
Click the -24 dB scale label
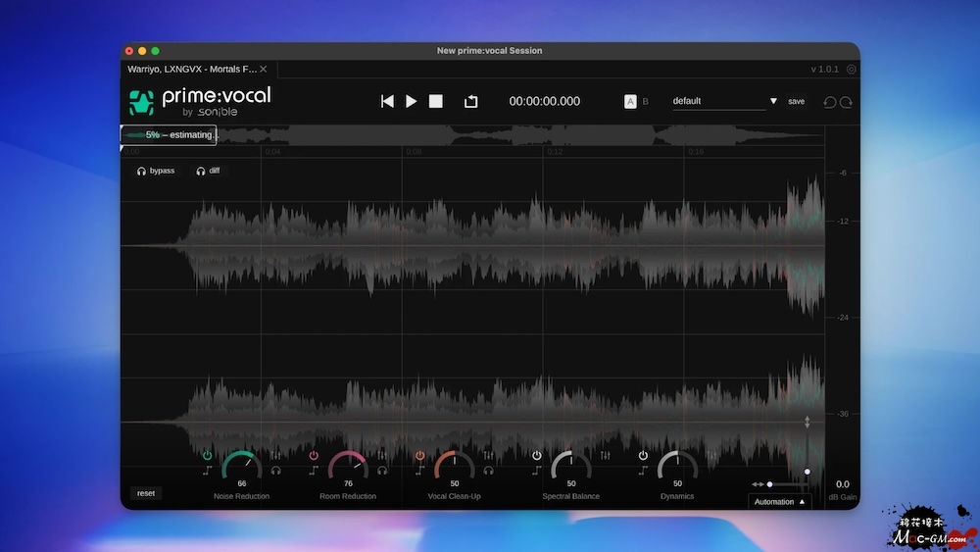[842, 318]
